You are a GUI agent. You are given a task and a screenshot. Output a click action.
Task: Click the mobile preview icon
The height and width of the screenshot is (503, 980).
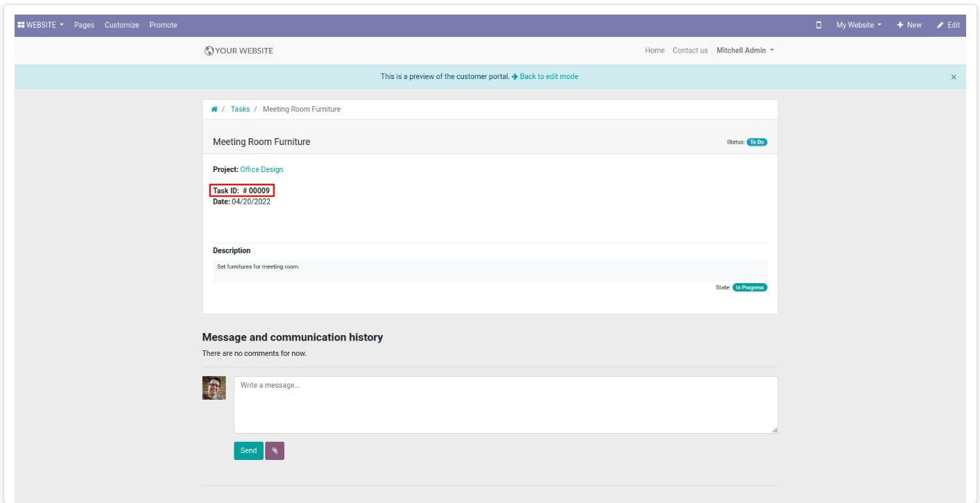pyautogui.click(x=819, y=25)
